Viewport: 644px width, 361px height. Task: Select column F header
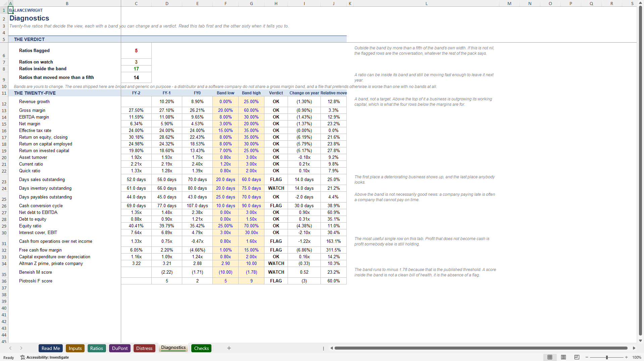(226, 3)
